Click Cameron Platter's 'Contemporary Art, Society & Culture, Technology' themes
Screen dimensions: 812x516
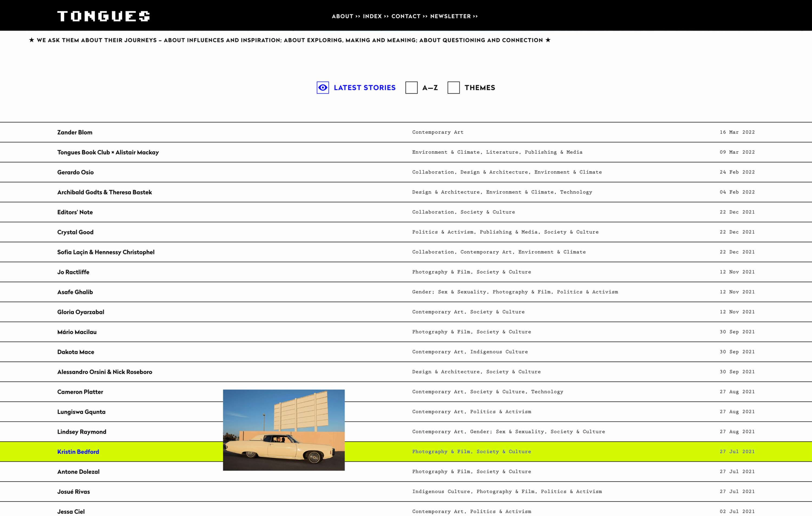click(x=487, y=392)
